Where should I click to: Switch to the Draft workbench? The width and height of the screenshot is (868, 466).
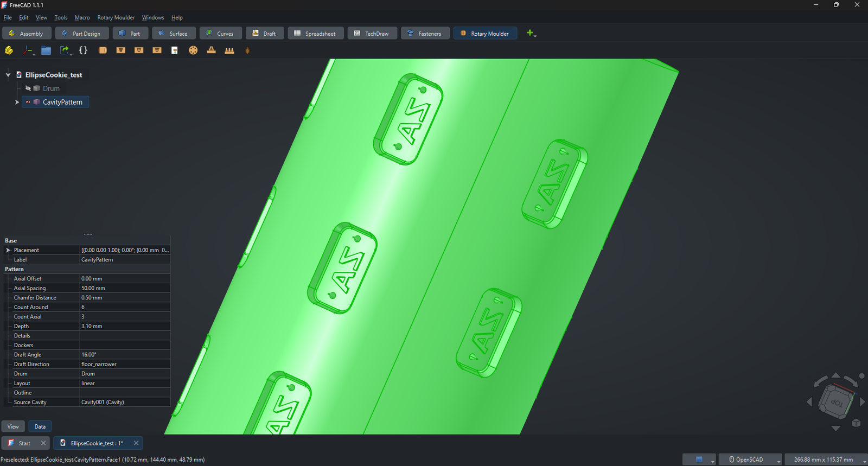point(265,33)
